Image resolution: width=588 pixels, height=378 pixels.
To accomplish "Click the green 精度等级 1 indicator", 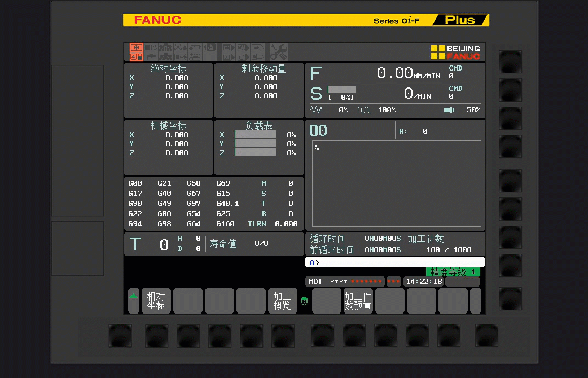I will tap(453, 272).
